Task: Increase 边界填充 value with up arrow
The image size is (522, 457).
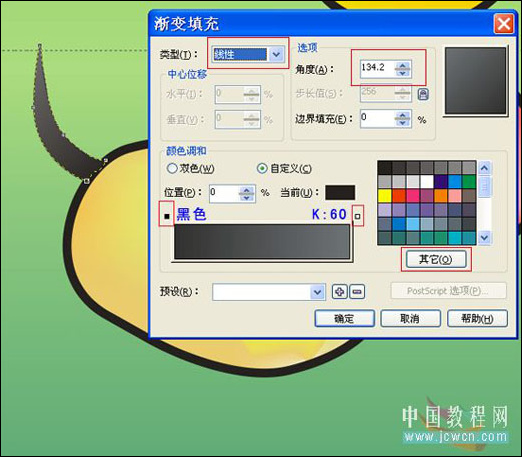Action: [403, 115]
